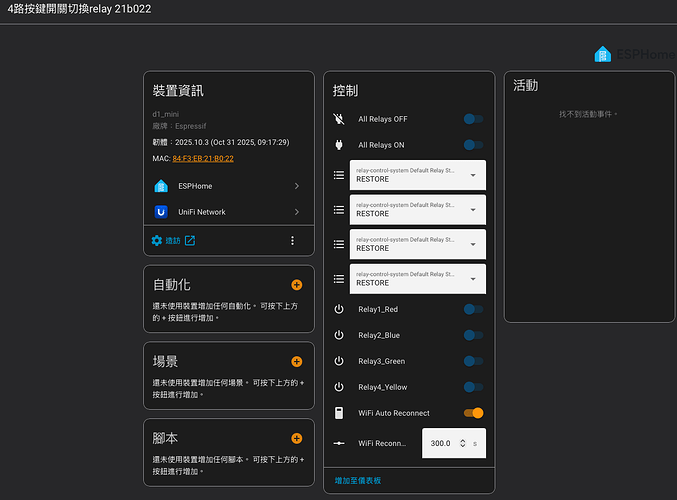Click the WiFi reconnect interval number field
The height and width of the screenshot is (500, 677).
point(440,443)
